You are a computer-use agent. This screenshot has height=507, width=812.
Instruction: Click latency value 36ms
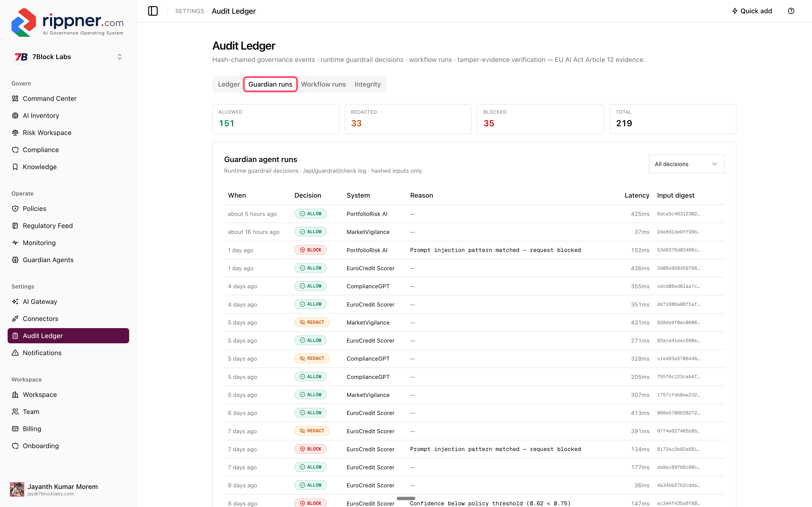pyautogui.click(x=642, y=486)
